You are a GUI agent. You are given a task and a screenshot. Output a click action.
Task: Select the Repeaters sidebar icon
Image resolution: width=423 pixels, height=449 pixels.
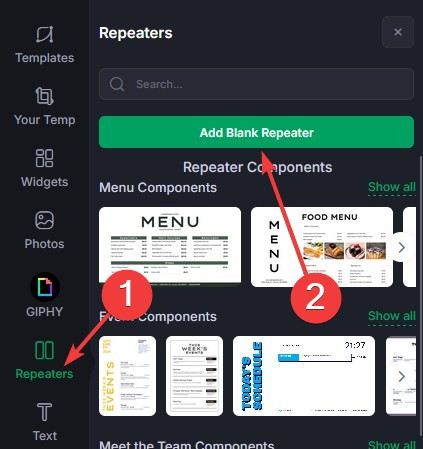44,350
